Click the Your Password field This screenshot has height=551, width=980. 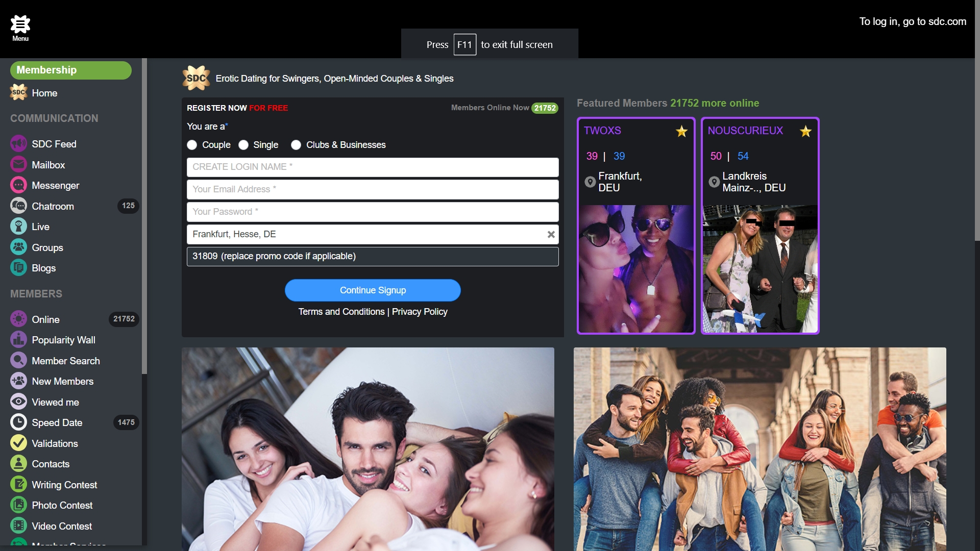coord(373,212)
